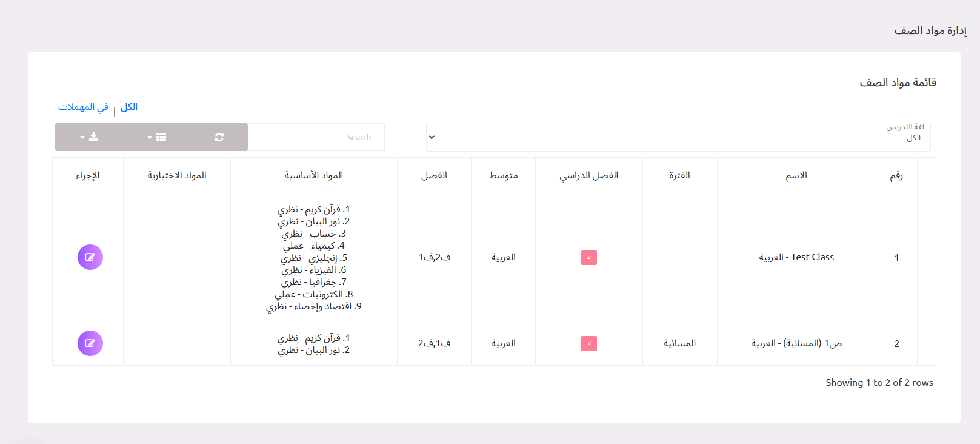Image resolution: width=980 pixels, height=444 pixels.
Task: Click the المواد الأساسية column header
Action: pos(313,175)
